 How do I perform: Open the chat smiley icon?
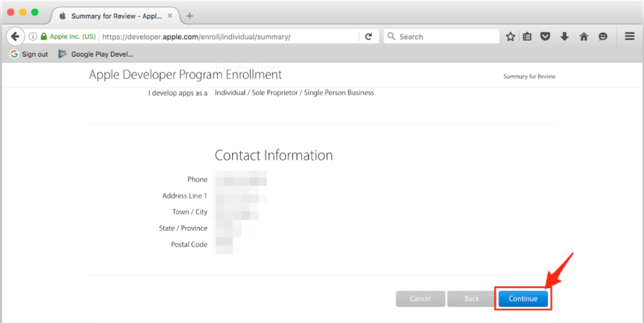click(603, 37)
